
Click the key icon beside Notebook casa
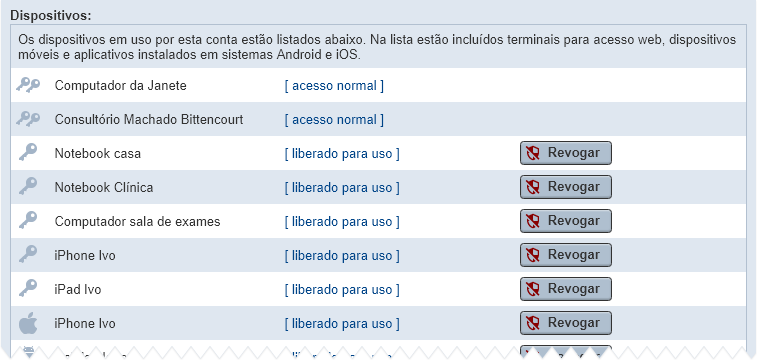point(28,153)
